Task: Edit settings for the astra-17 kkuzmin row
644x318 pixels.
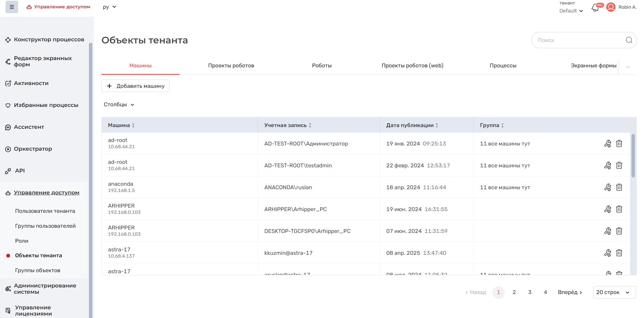Action: 607,253
